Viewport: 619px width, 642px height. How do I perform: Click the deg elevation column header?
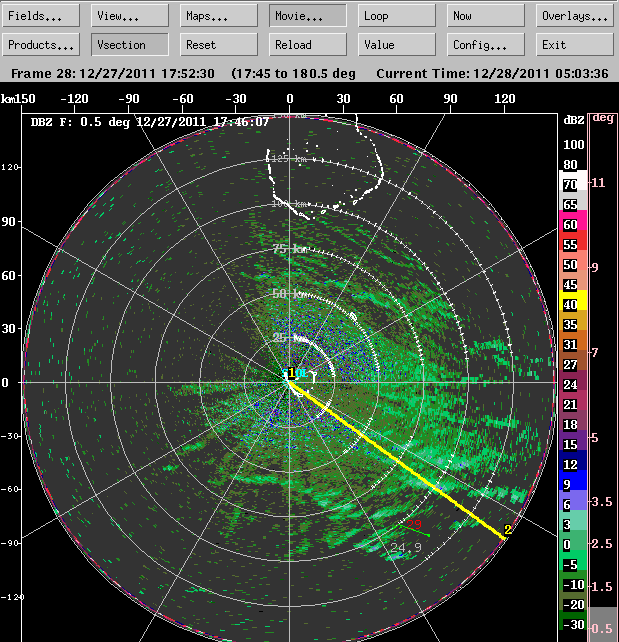pos(603,118)
